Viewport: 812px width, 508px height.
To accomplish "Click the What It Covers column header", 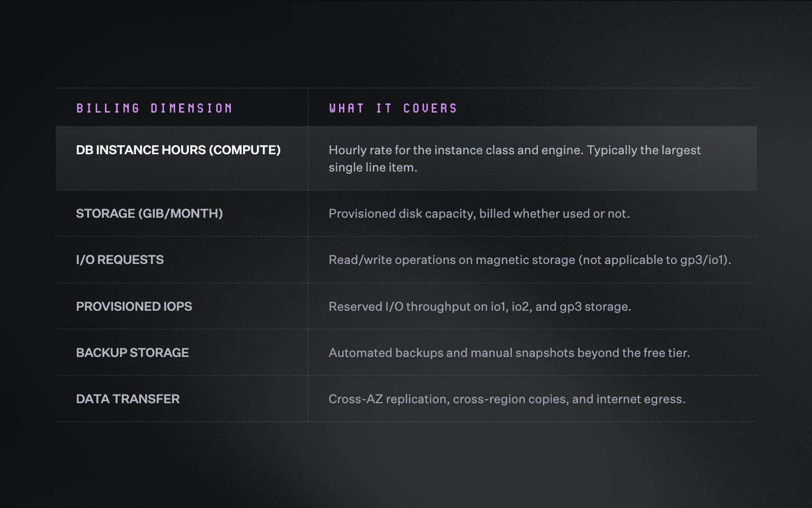I will click(x=393, y=108).
